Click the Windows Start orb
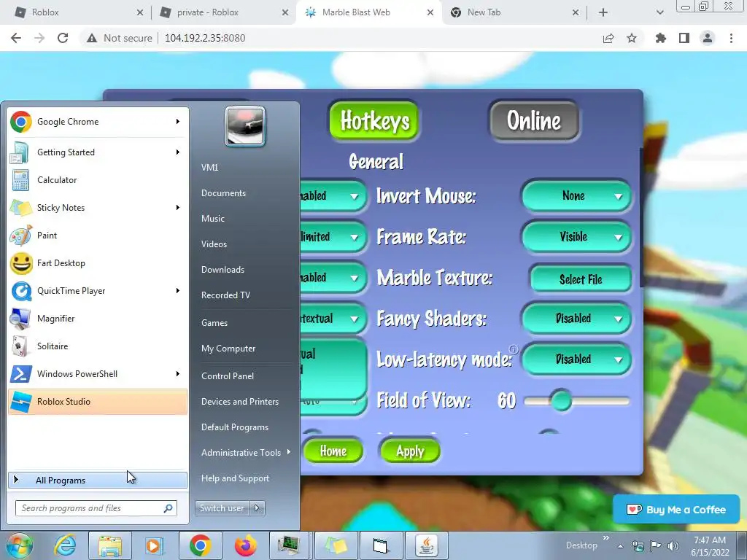 coord(20,545)
